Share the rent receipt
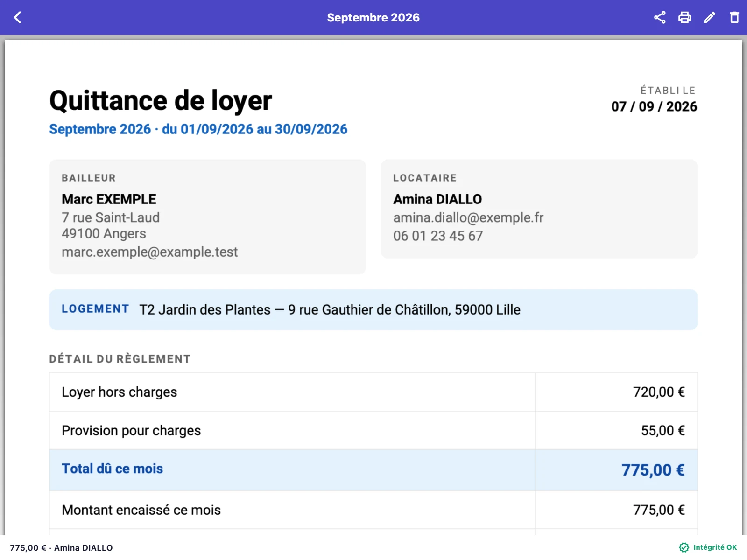747x560 pixels. coord(660,18)
